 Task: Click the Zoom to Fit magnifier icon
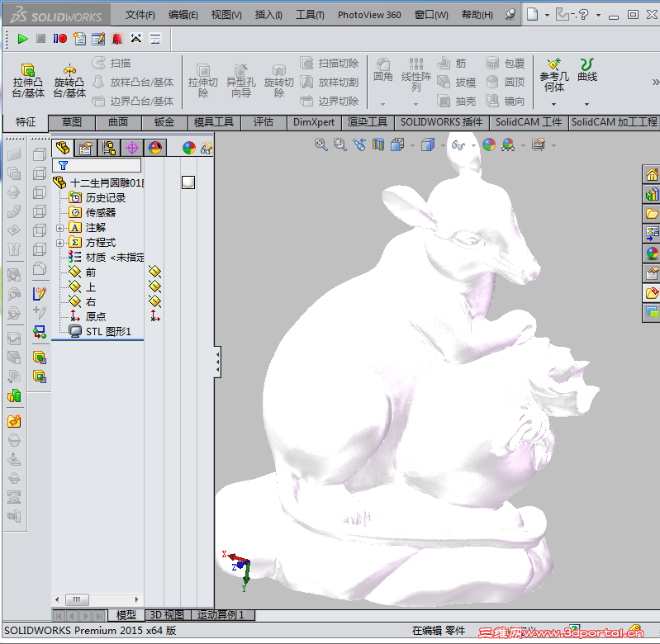[321, 145]
